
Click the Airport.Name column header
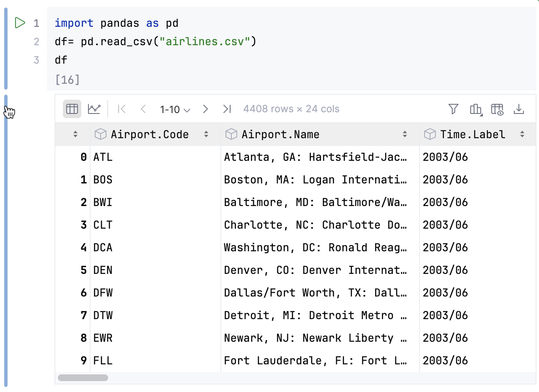[280, 134]
